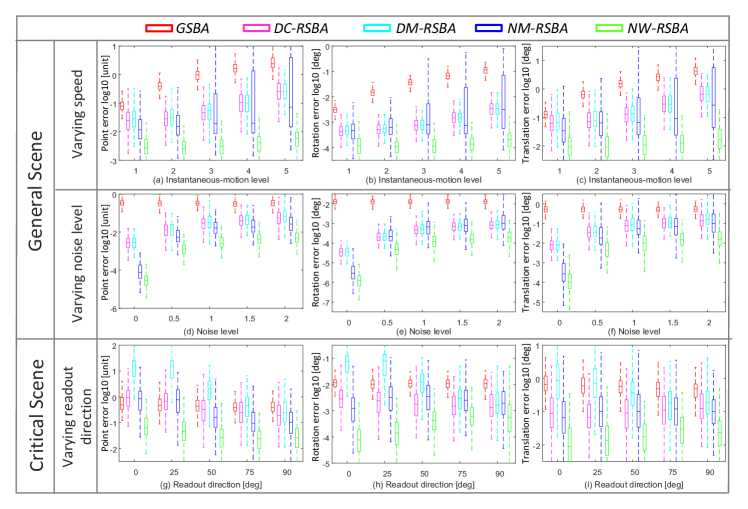The image size is (748, 509).
Task: Click the Varying readout direction row label
Action: (x=77, y=416)
